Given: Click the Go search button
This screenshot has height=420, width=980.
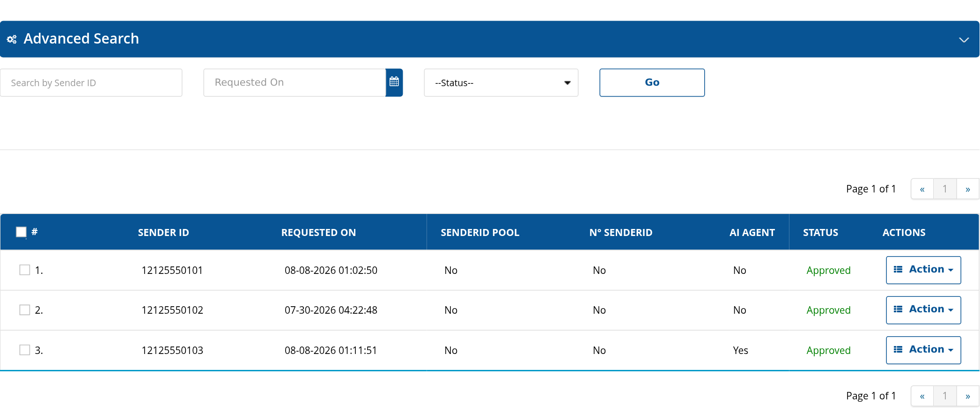Looking at the screenshot, I should (652, 82).
